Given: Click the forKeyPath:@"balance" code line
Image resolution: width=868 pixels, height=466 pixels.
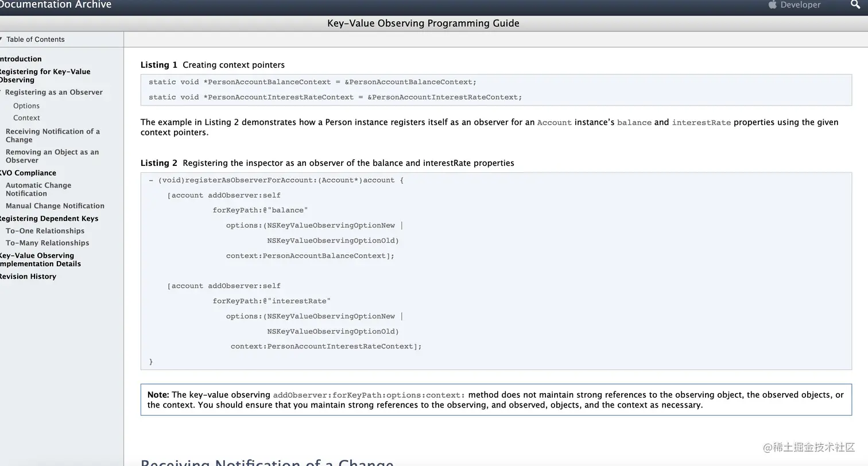Looking at the screenshot, I should coord(260,211).
